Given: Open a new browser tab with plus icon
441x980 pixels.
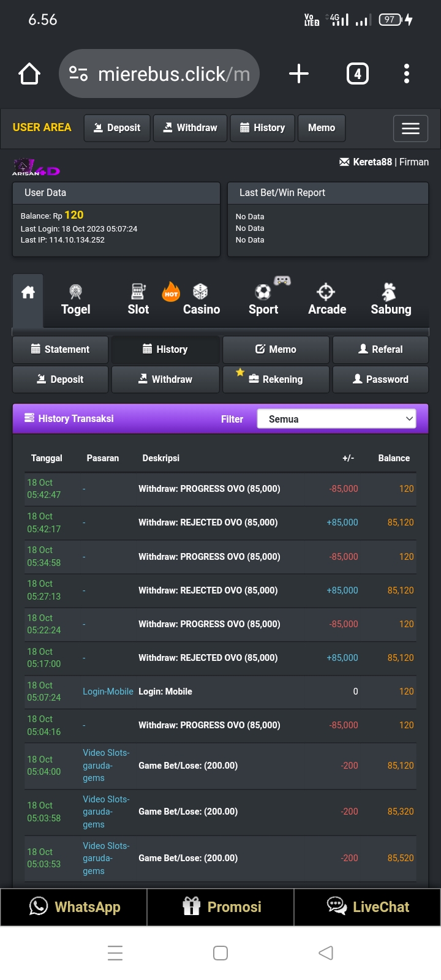Looking at the screenshot, I should 299,74.
